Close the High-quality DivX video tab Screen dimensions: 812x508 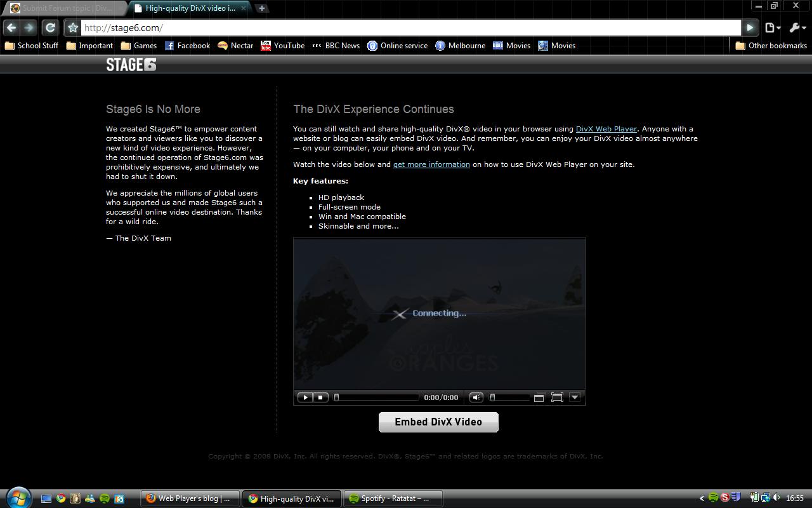click(x=244, y=8)
